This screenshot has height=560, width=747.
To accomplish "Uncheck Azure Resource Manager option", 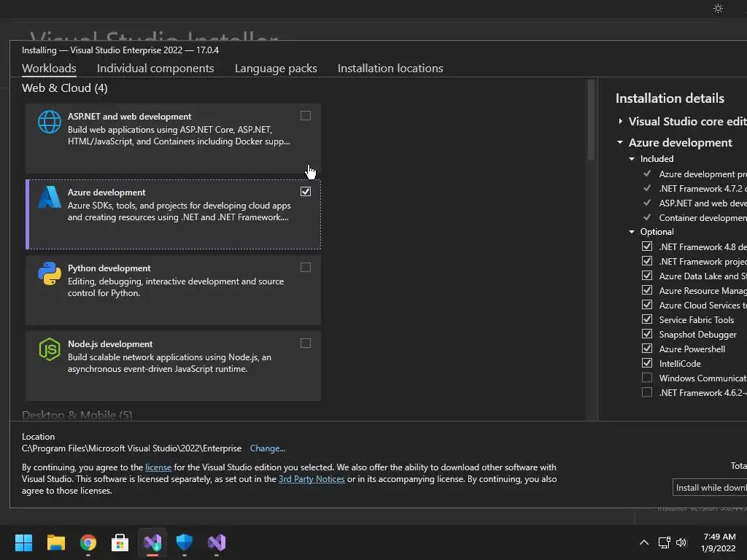I will [x=646, y=290].
